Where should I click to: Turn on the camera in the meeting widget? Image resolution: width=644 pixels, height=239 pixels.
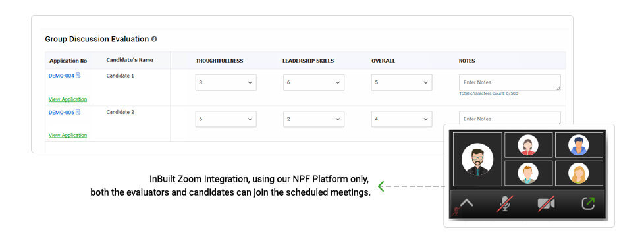547,203
